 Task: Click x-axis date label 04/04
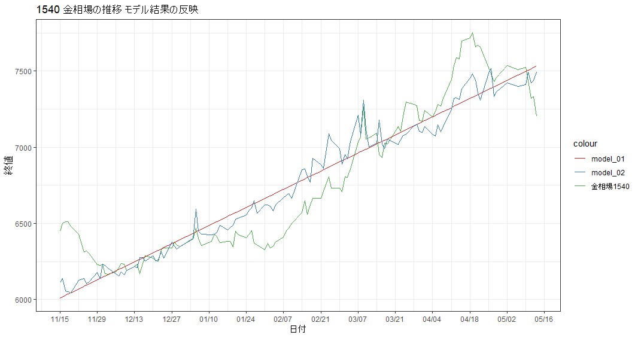432,319
